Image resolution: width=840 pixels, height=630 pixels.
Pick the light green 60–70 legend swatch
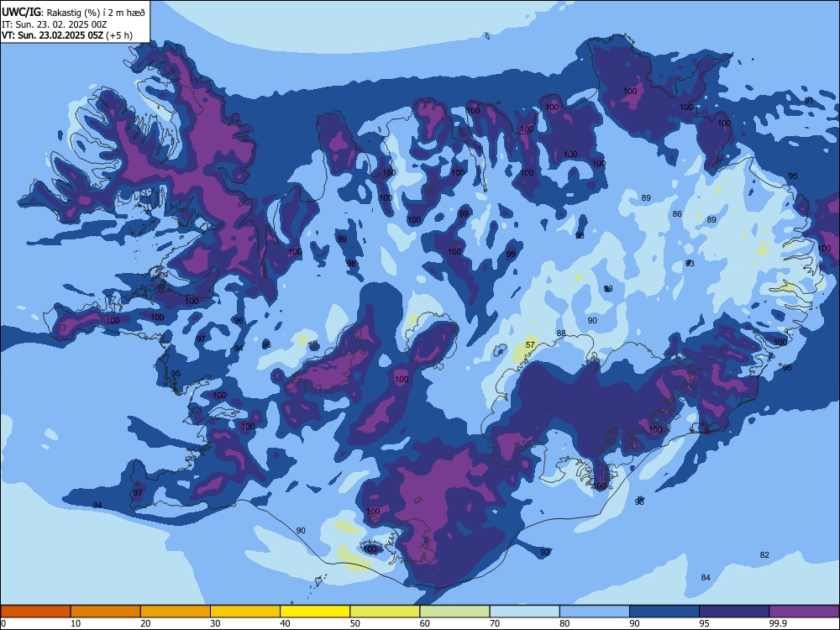pyautogui.click(x=454, y=612)
